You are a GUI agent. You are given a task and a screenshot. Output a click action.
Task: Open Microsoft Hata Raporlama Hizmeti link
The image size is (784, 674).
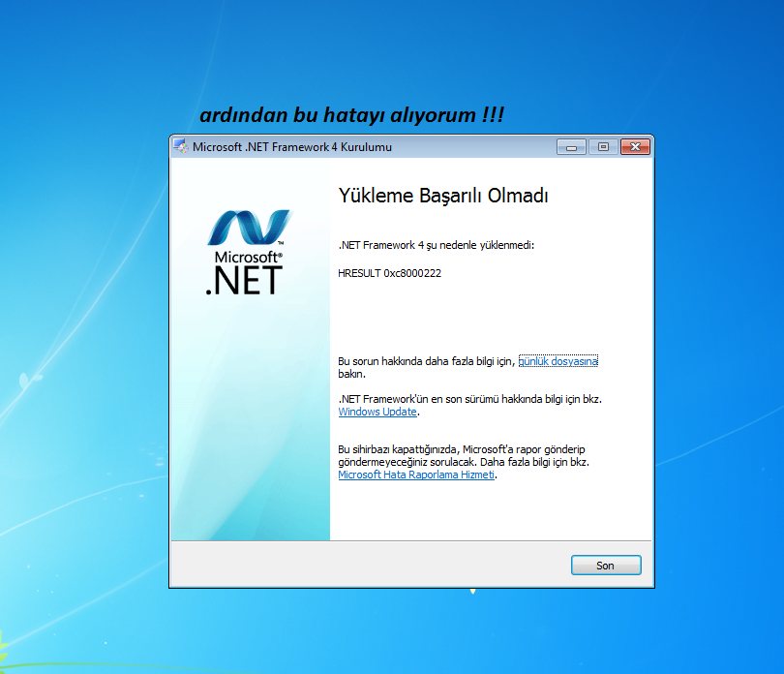[416, 475]
